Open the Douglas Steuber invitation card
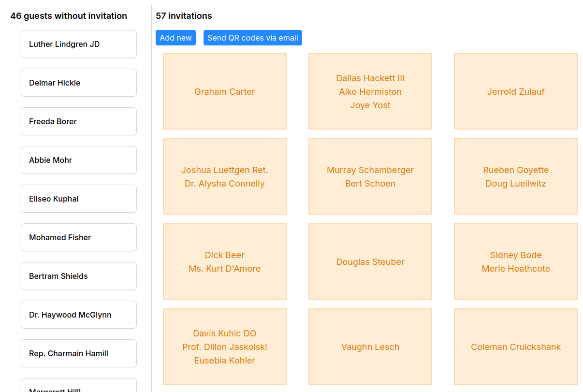This screenshot has height=392, width=583. coord(370,261)
